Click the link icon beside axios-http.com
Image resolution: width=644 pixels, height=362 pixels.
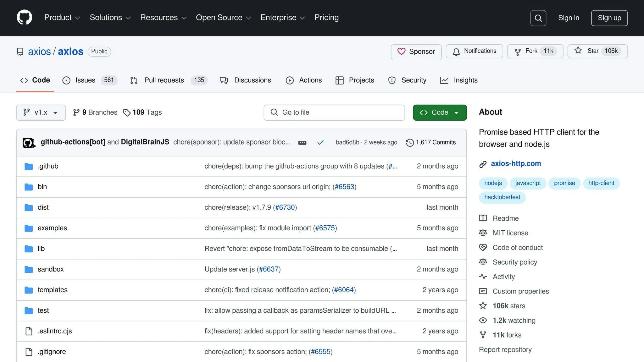point(483,164)
